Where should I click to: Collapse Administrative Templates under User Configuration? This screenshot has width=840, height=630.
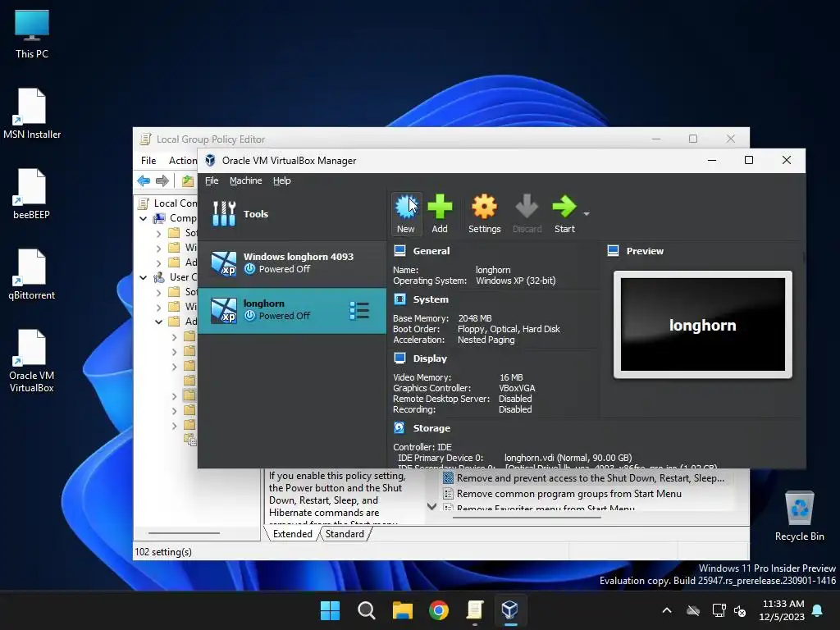click(158, 322)
